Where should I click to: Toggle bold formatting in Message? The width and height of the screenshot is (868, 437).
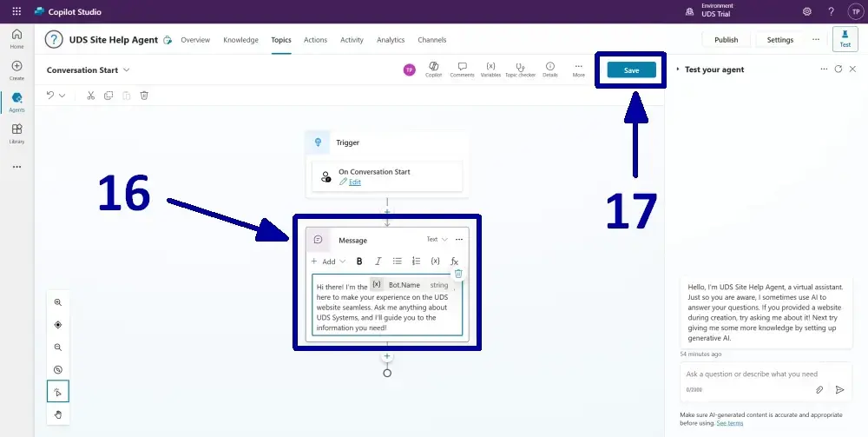coord(359,262)
